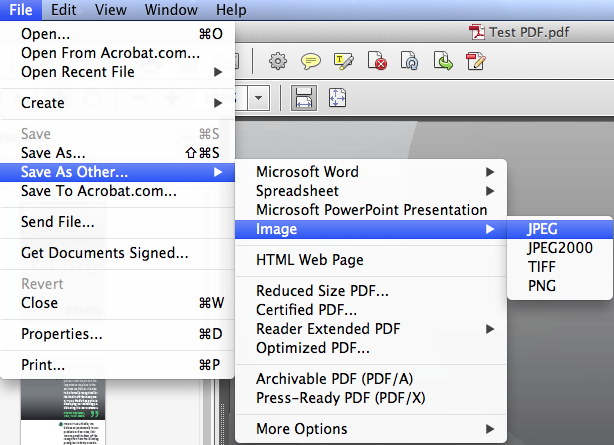The image size is (614, 445).
Task: Expand the Microsoft Word submenu
Action: tap(371, 172)
